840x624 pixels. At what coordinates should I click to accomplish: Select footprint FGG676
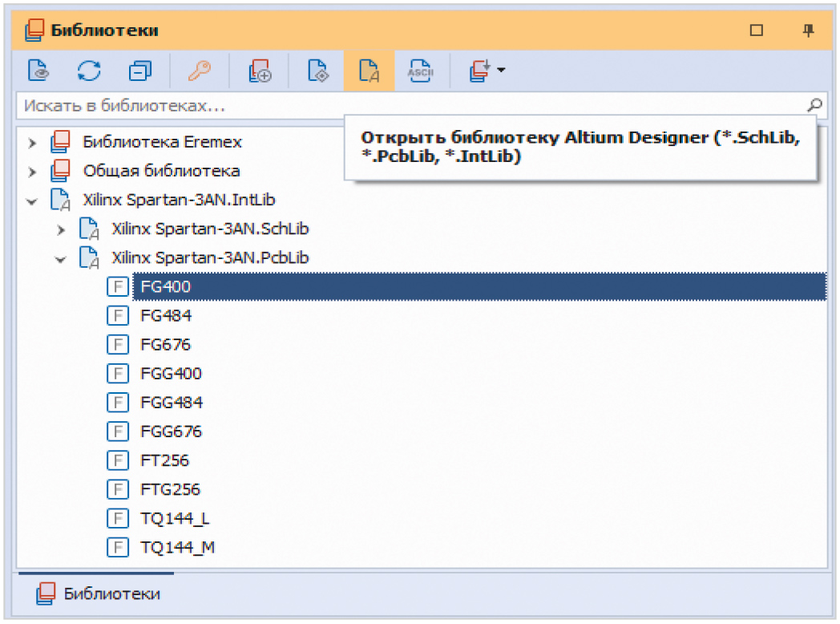point(171,431)
